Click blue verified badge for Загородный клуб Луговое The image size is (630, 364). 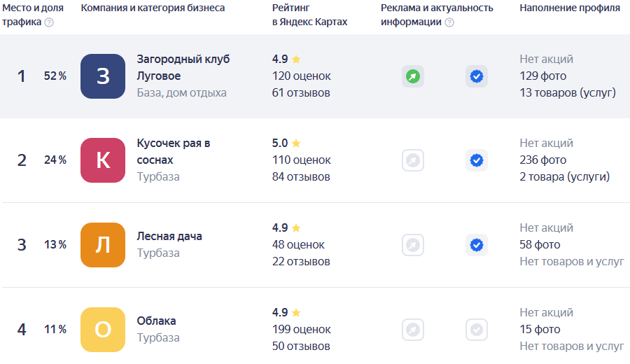coord(477,76)
